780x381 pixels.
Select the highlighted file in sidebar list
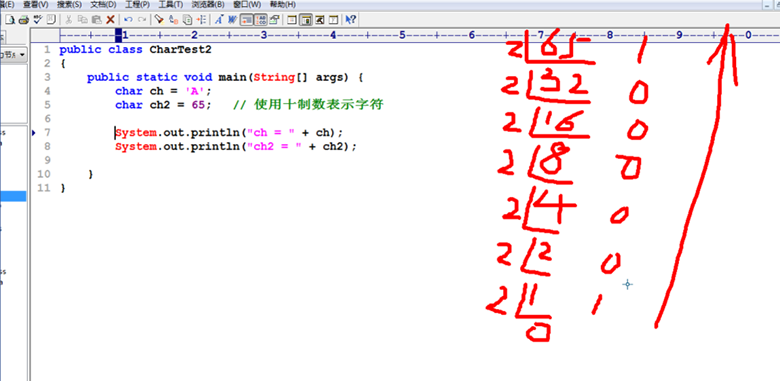coord(13,196)
